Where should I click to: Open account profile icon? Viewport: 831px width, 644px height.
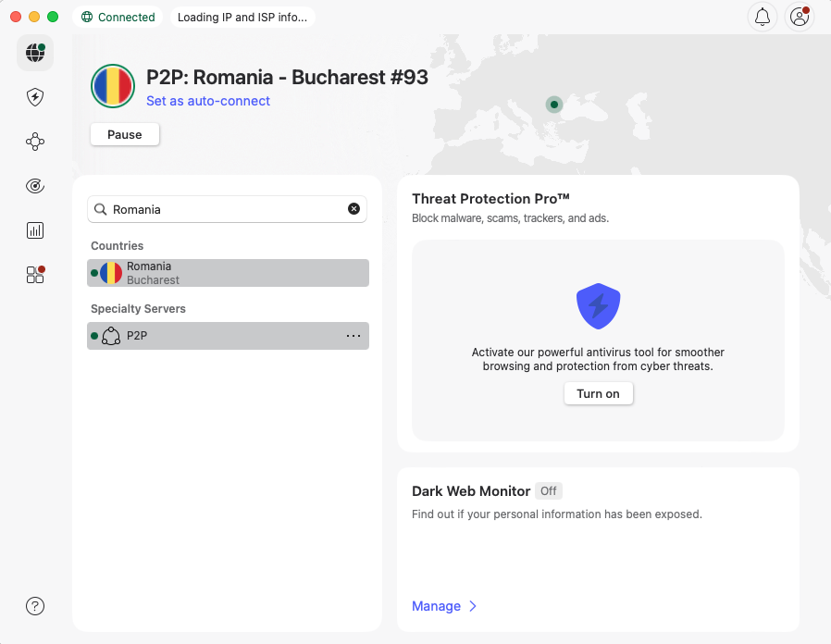[800, 17]
